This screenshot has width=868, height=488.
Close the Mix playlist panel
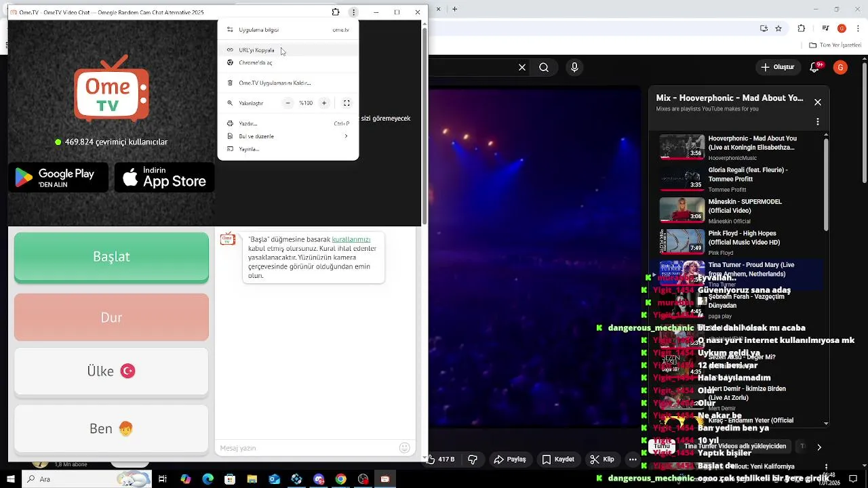(818, 102)
